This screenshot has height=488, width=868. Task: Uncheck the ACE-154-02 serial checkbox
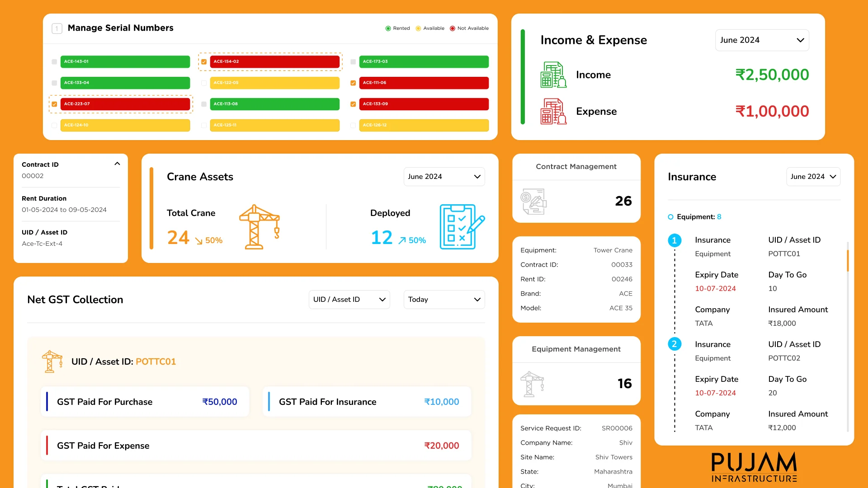pos(204,62)
